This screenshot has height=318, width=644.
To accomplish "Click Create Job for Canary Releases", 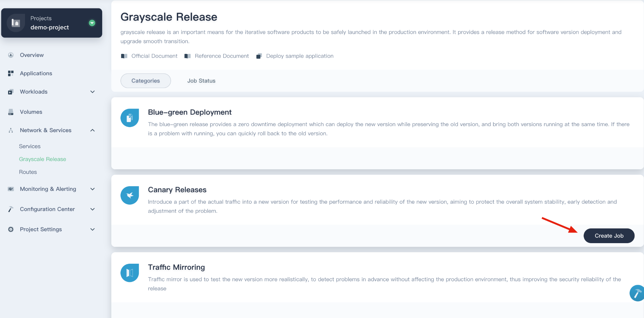I will point(609,236).
